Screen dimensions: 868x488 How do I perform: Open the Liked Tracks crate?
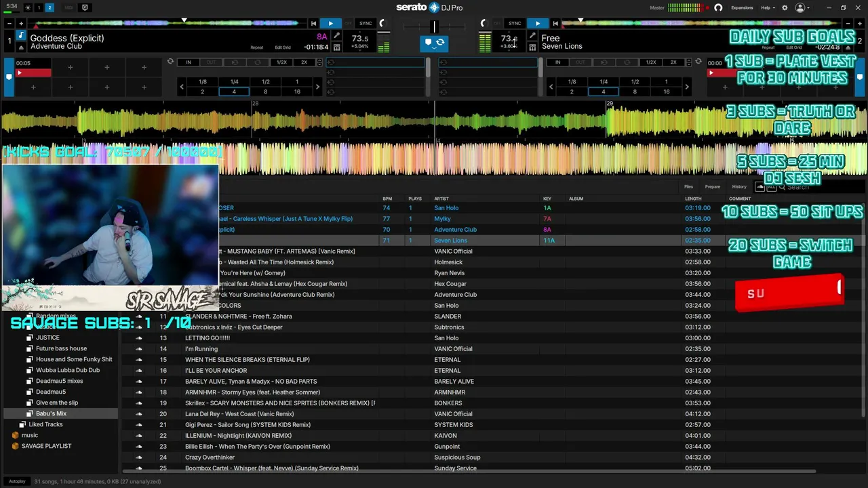click(45, 424)
